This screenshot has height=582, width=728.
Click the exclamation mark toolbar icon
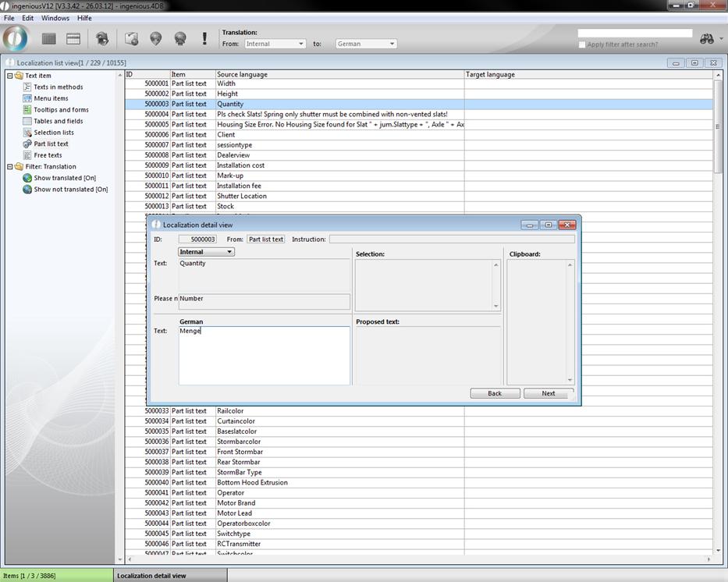coord(204,38)
